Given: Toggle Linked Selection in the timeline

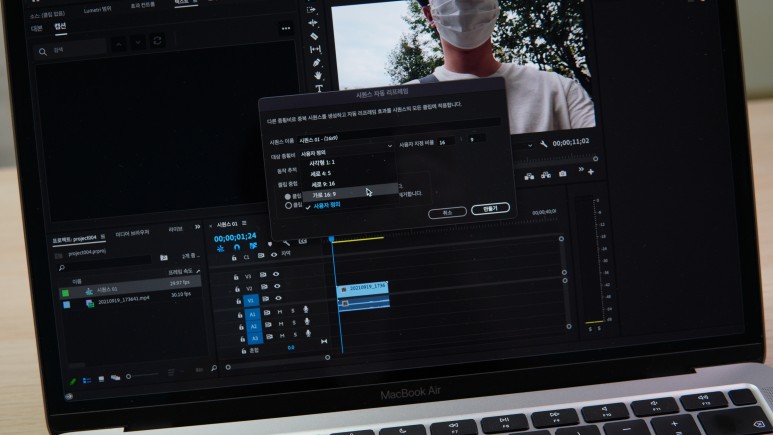Looking at the screenshot, I should click(253, 245).
